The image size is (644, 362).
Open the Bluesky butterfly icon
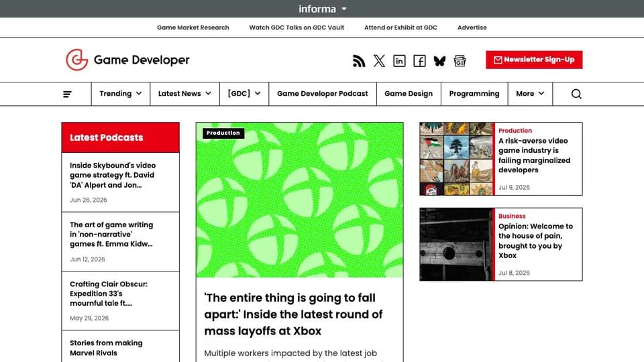[439, 61]
